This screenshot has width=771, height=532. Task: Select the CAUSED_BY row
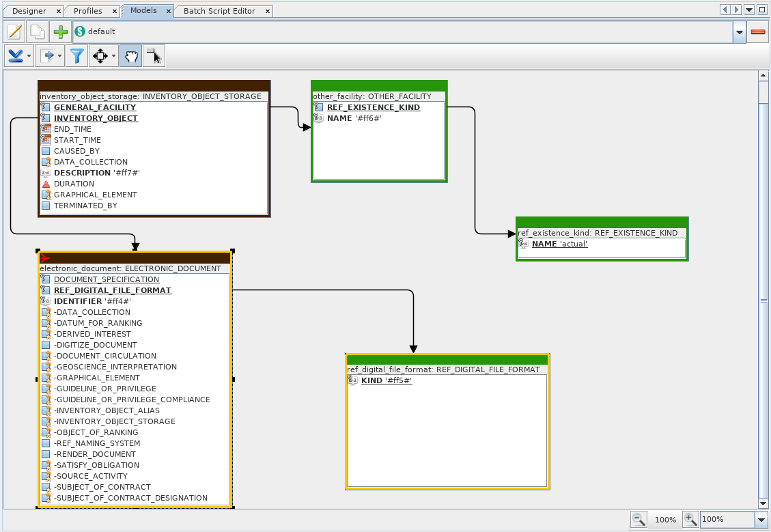[154, 151]
